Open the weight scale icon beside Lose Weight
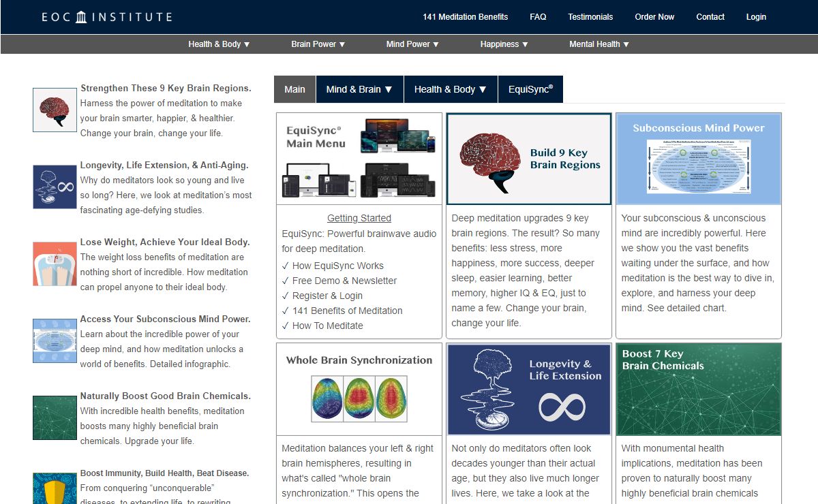Viewport: 818px width, 504px height. point(55,264)
